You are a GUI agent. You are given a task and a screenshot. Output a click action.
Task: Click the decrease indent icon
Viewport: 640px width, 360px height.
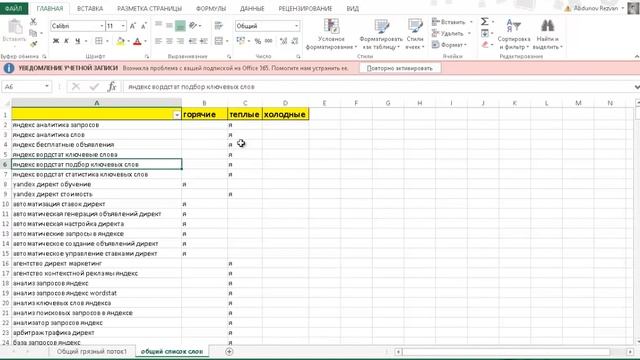click(x=192, y=41)
